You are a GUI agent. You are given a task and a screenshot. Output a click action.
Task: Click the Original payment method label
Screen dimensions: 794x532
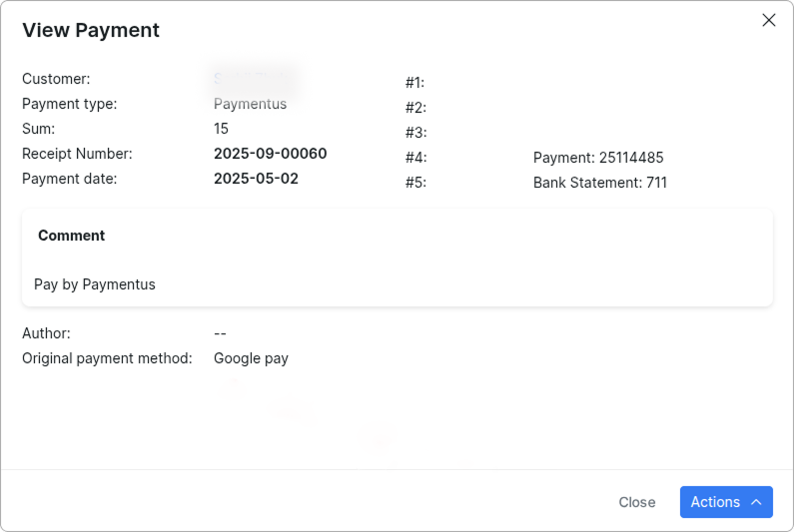point(107,358)
